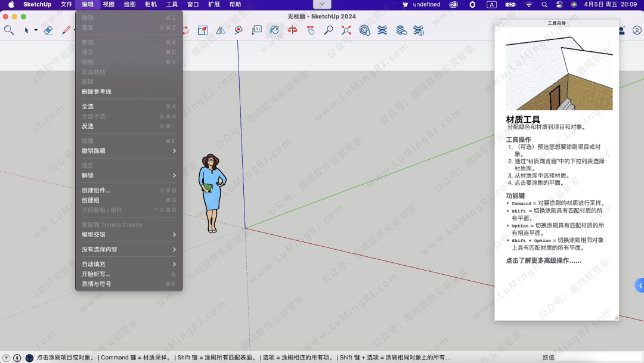Select the Pan hand tool
The height and width of the screenshot is (363, 644).
tap(311, 30)
